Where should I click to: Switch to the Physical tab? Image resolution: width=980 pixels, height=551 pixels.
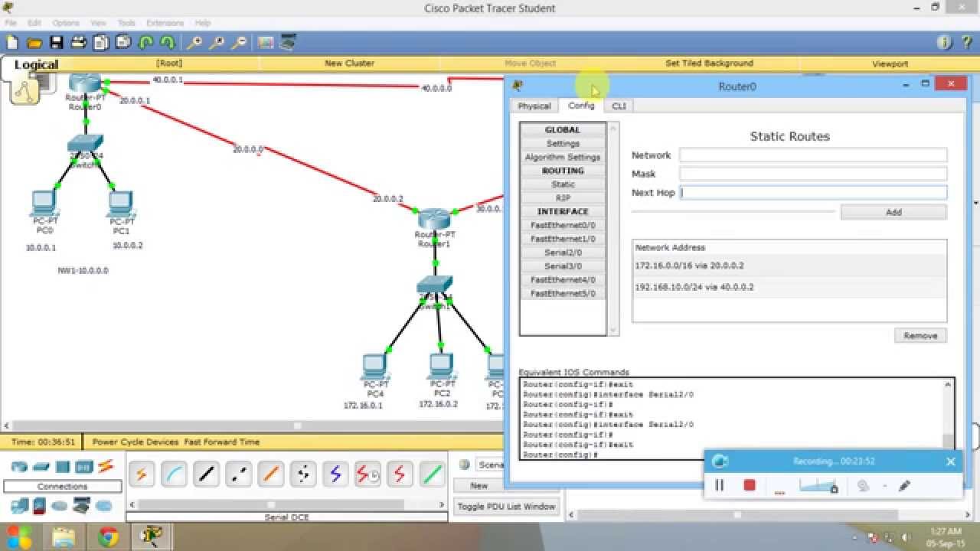coord(534,106)
